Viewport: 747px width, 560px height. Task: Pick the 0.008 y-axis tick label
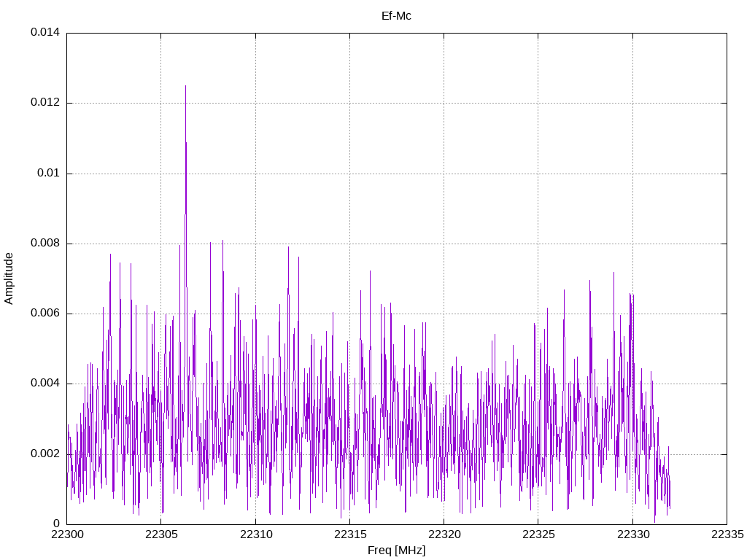coord(44,243)
